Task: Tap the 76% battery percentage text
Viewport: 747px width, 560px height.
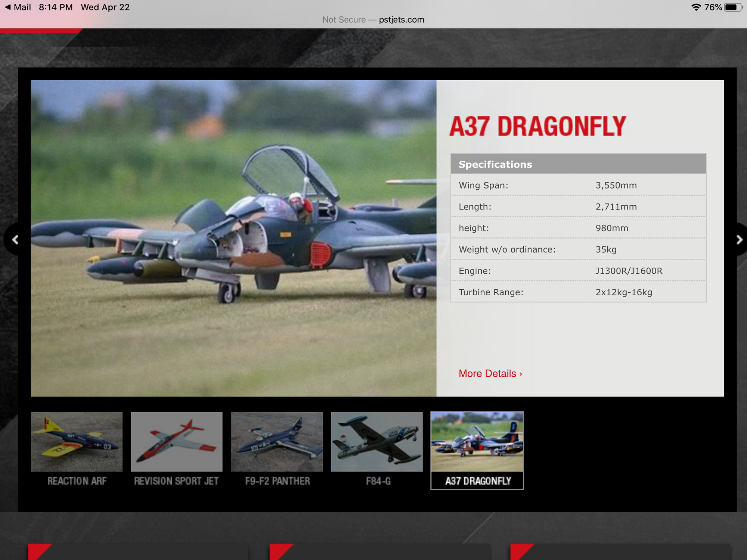Action: [713, 7]
